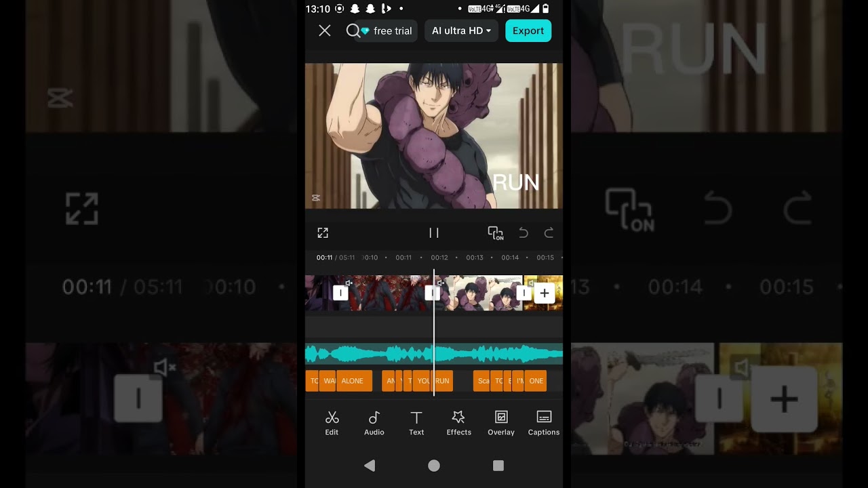Close the editor with the X icon
This screenshot has height=488, width=868.
[325, 30]
